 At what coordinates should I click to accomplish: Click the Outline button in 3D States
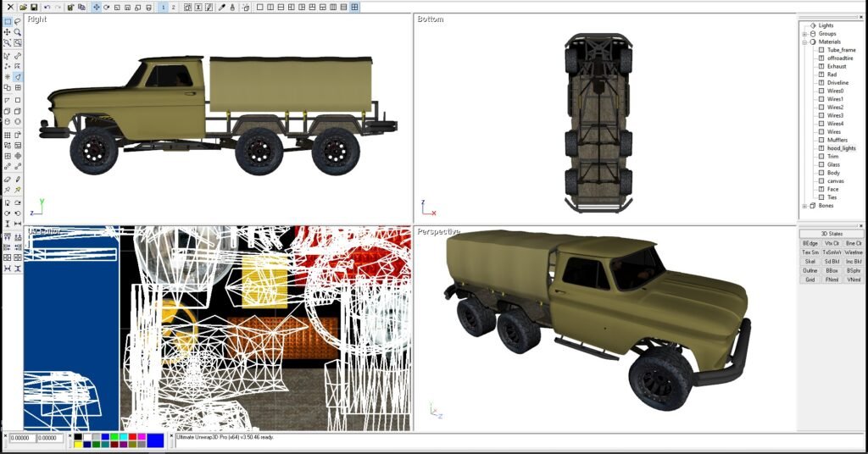point(810,270)
